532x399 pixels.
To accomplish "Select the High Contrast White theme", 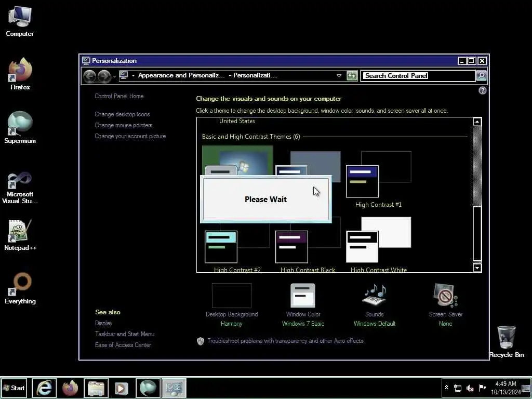I will point(378,245).
